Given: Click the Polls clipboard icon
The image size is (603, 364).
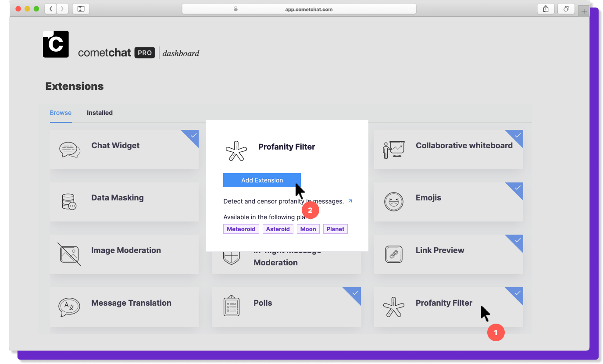Looking at the screenshot, I should 232,306.
